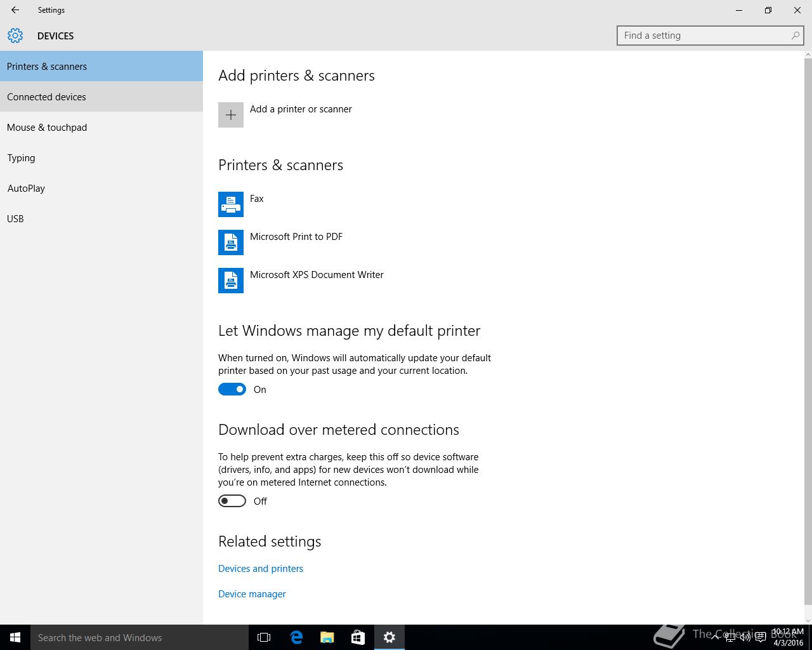Open Windows Store from taskbar
The width and height of the screenshot is (812, 650).
coord(358,637)
